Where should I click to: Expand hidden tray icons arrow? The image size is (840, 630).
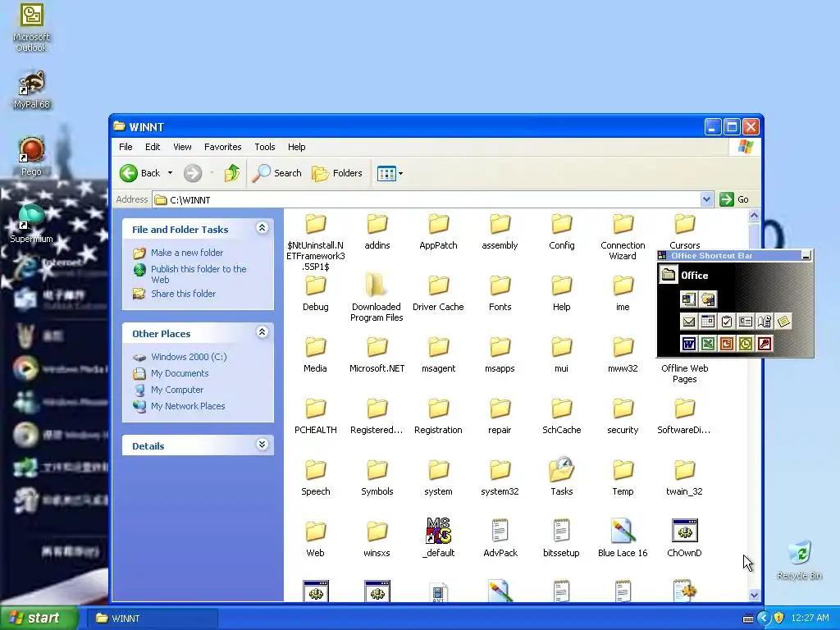[764, 618]
